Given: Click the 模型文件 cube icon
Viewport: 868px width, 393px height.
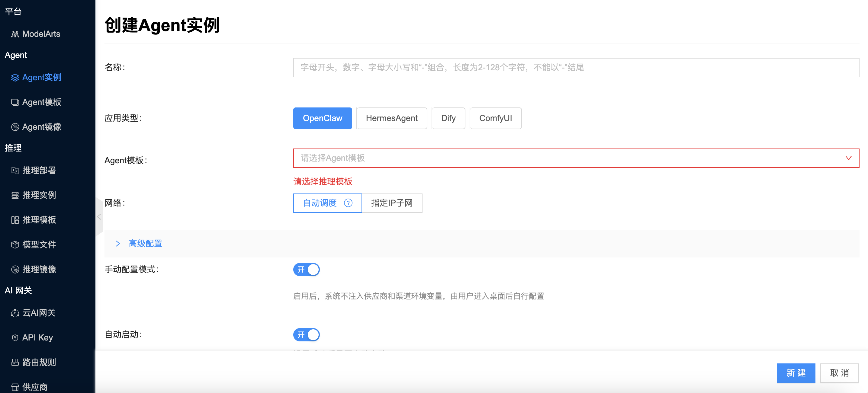Looking at the screenshot, I should [x=15, y=245].
